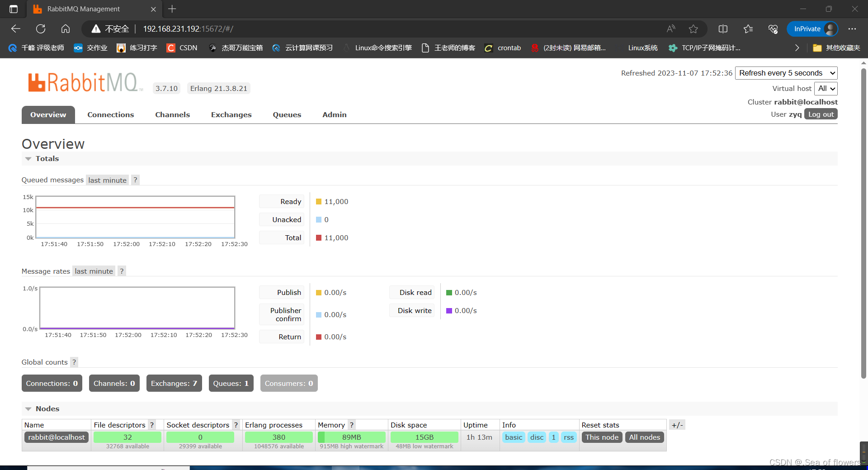Viewport: 868px width, 470px height.
Task: Click the browser address bar URL
Action: tap(188, 29)
